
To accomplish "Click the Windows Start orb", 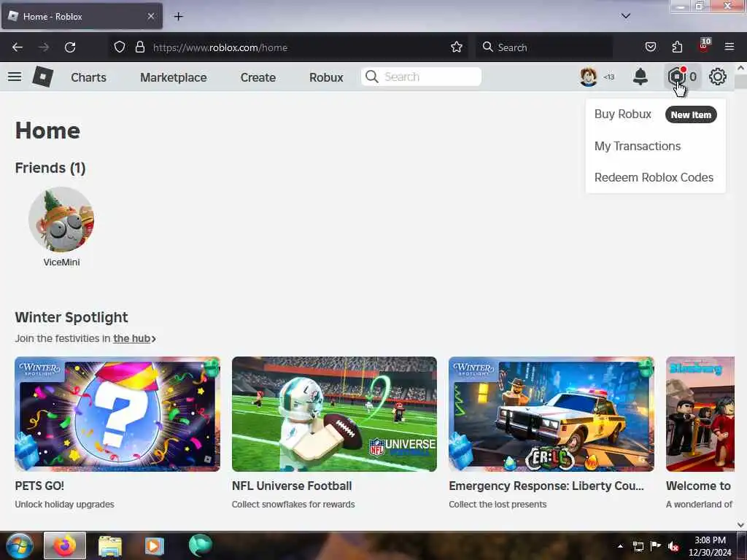I will (x=19, y=545).
